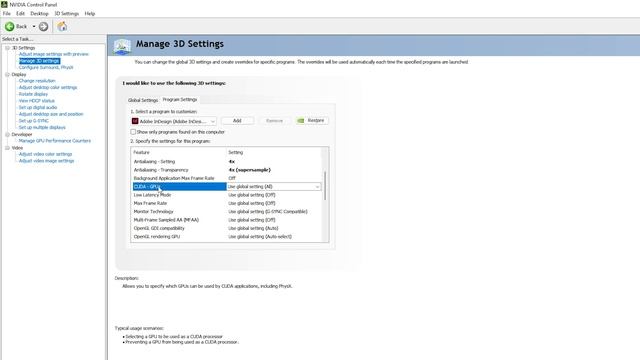The image size is (640, 360).
Task: Open the Desktop menu
Action: pyautogui.click(x=39, y=13)
